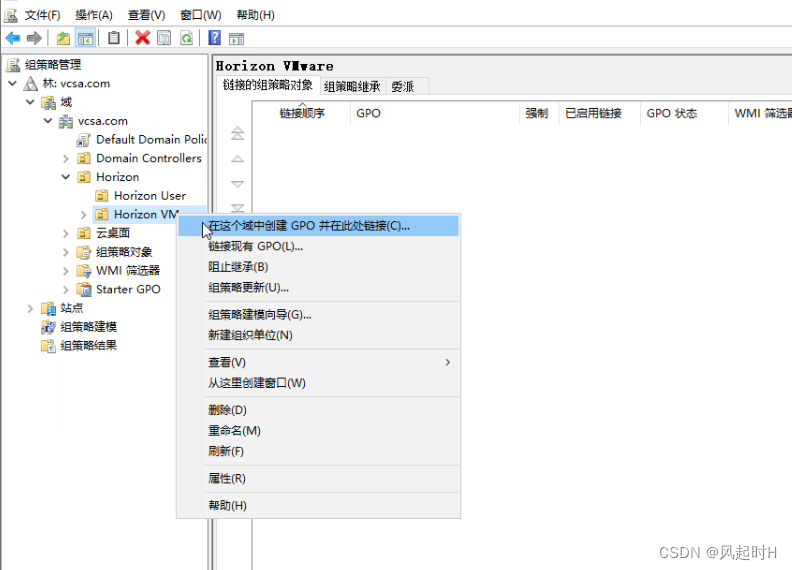Screen dimensions: 792x570
Task: Click the Move link to top arrow
Action: tap(237, 133)
